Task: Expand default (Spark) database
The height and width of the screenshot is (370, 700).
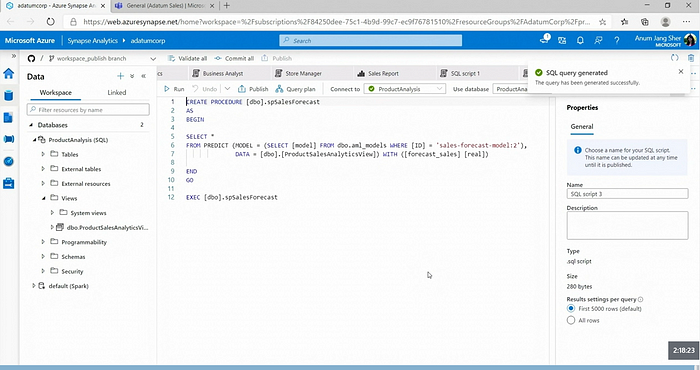Action: 33,286
